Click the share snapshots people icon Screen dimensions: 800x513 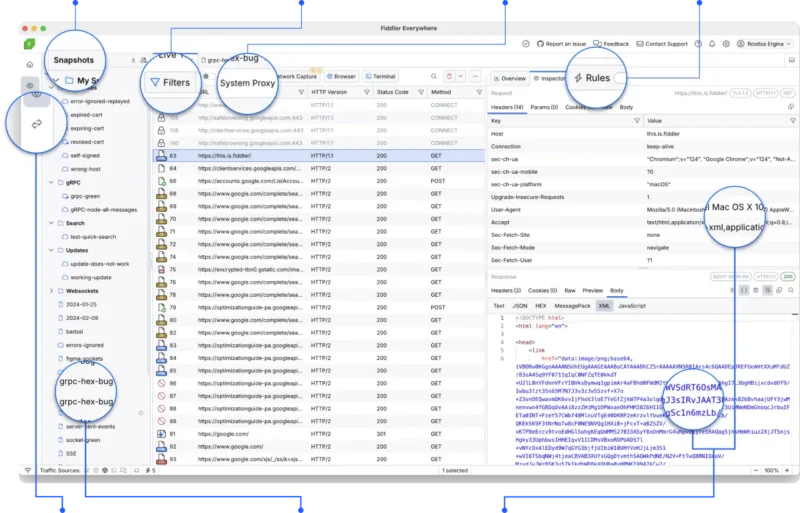[143, 60]
